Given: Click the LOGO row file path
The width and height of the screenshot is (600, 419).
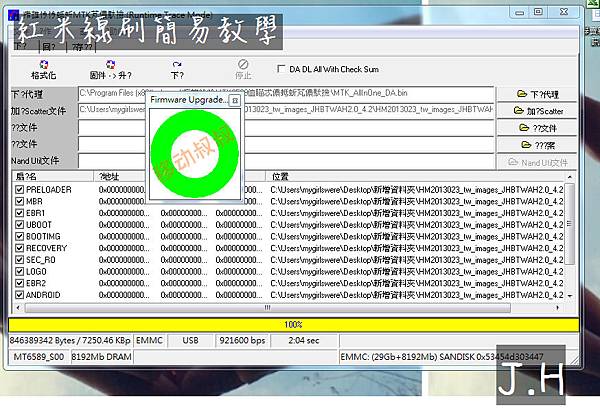Looking at the screenshot, I should pyautogui.click(x=417, y=272).
